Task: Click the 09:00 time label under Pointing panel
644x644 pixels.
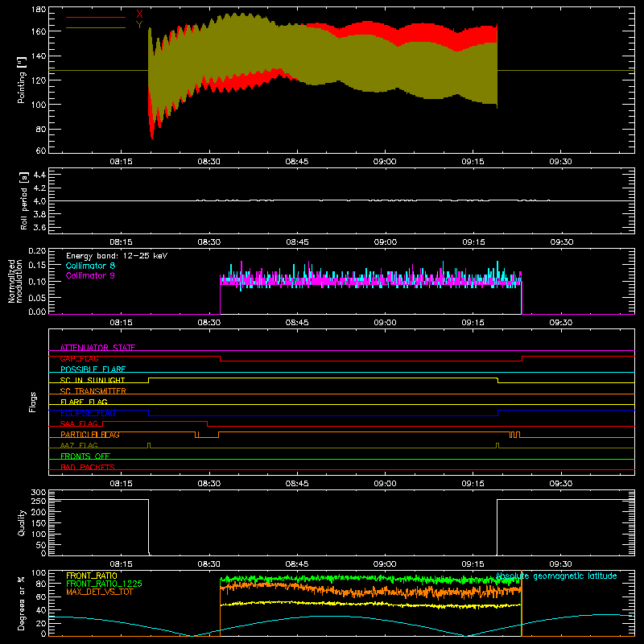Action: (x=385, y=162)
